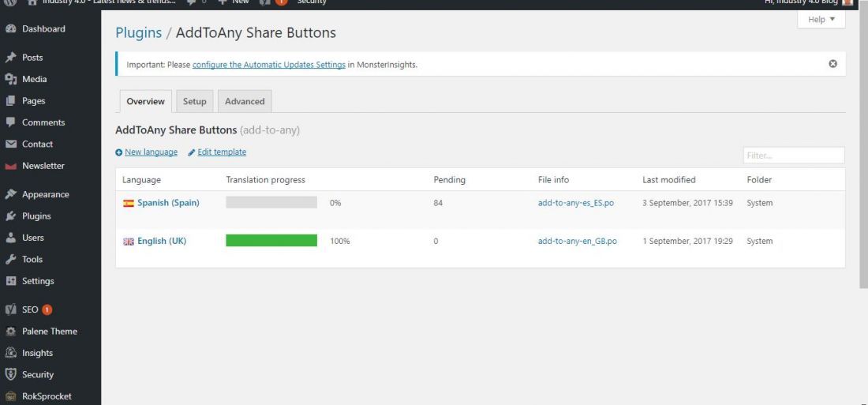Open Contact via envelope icon

click(10, 144)
